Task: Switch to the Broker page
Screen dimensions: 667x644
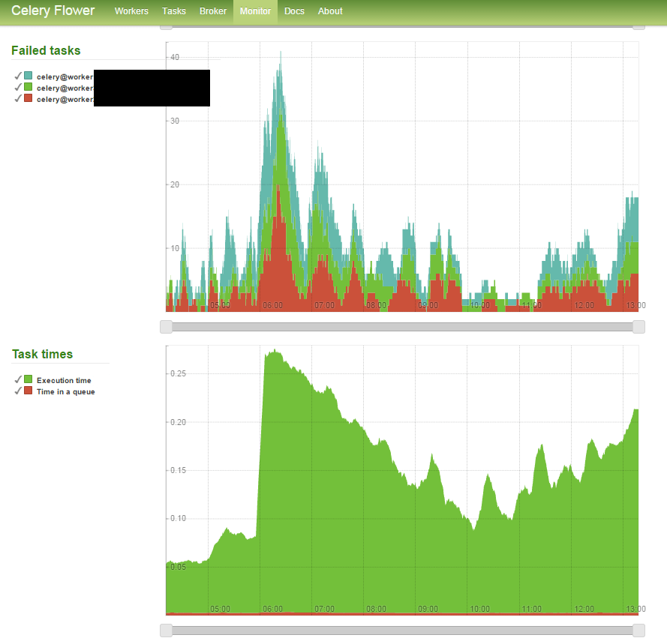Action: coord(212,11)
